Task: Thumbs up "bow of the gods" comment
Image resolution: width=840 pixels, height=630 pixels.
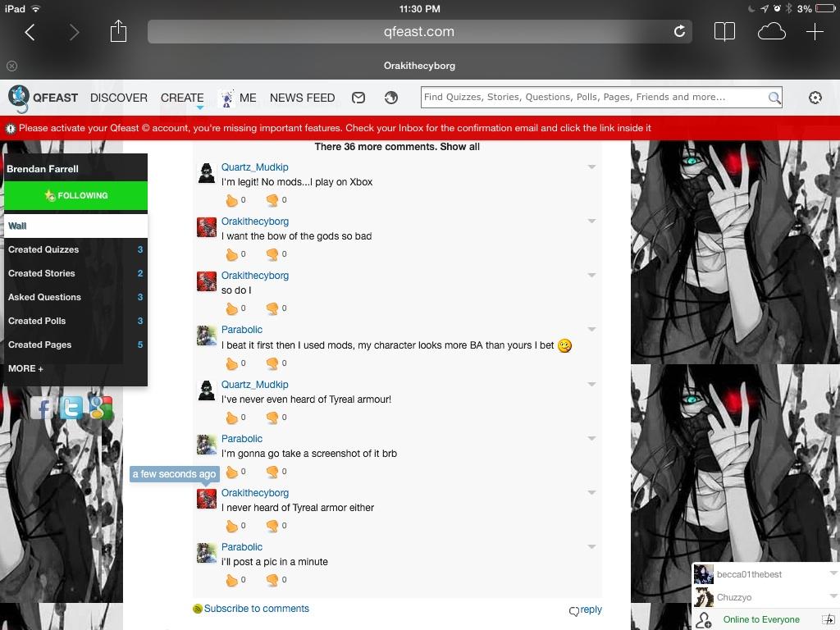Action: 231,254
